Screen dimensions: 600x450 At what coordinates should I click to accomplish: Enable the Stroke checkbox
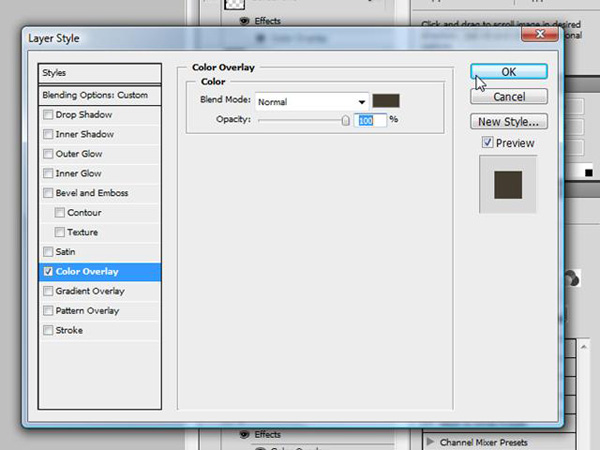48,330
